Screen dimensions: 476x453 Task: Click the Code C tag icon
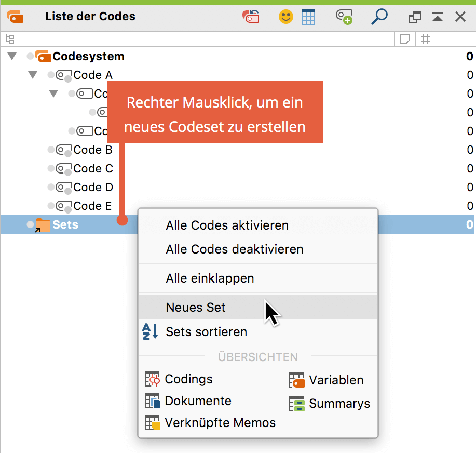tap(64, 169)
